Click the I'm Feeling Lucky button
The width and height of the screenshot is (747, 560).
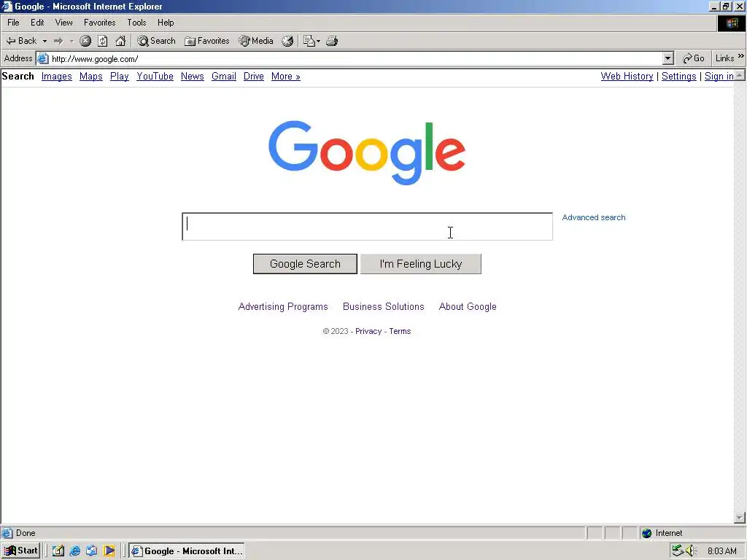point(421,264)
